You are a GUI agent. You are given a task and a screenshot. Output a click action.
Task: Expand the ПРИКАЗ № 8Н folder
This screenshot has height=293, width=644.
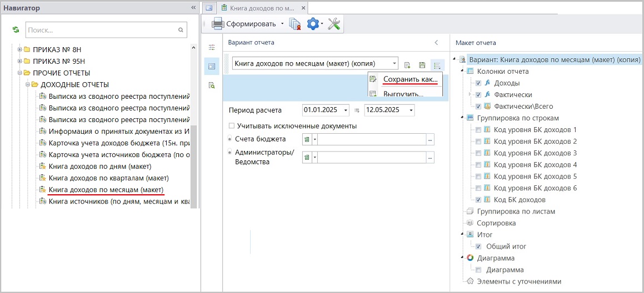pos(19,49)
